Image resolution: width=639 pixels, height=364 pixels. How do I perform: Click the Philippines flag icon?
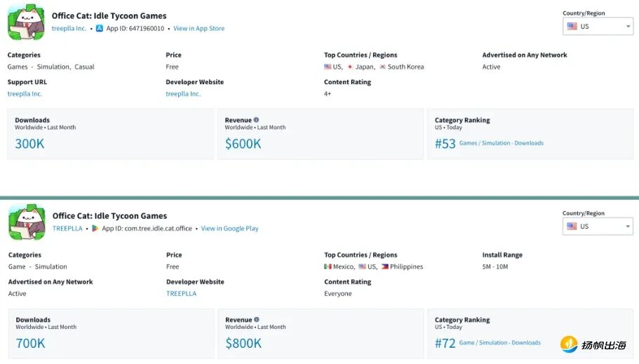pyautogui.click(x=384, y=267)
